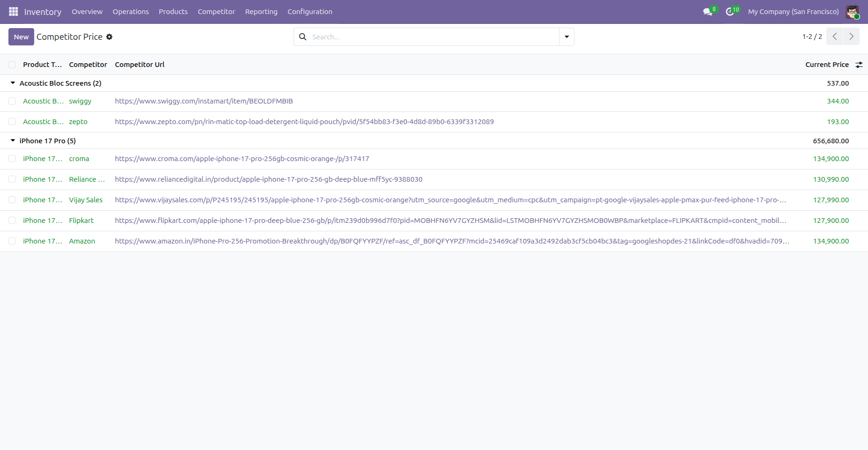The height and width of the screenshot is (450, 868).
Task: Click the 1-2 / 2 pager counter
Action: click(x=812, y=37)
